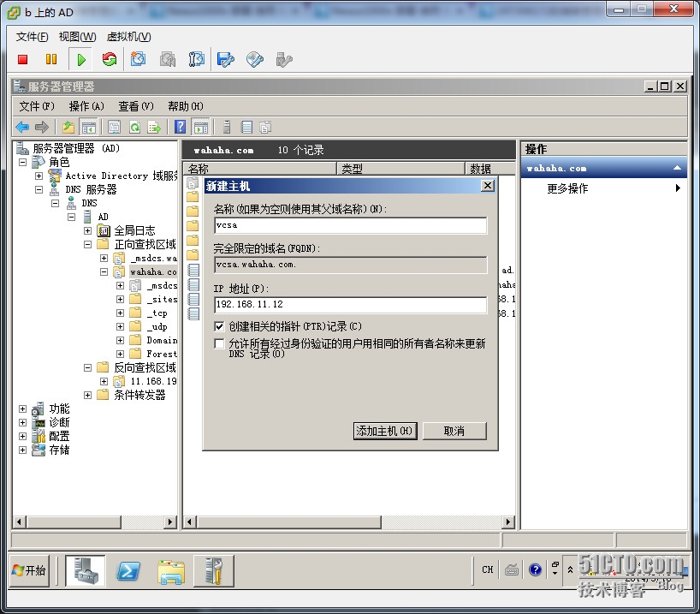
Task: Click the red stop VM button
Action: (23, 59)
